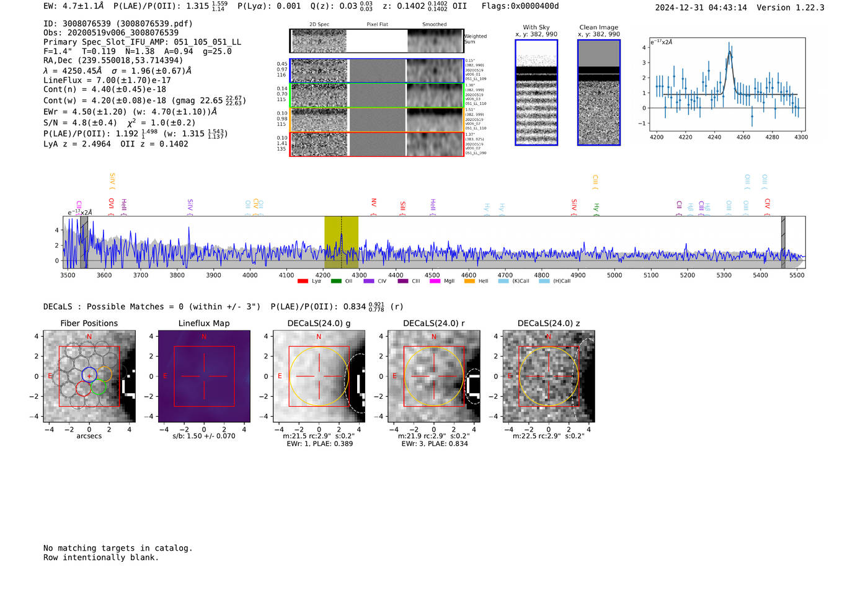
Task: Open the Lineflux Map panel
Action: click(204, 376)
